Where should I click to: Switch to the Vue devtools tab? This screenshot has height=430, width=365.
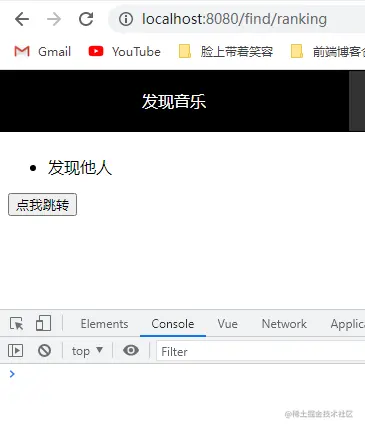[228, 324]
